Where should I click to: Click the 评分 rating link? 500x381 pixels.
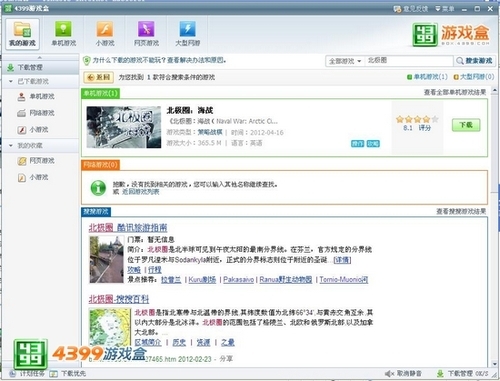point(425,128)
